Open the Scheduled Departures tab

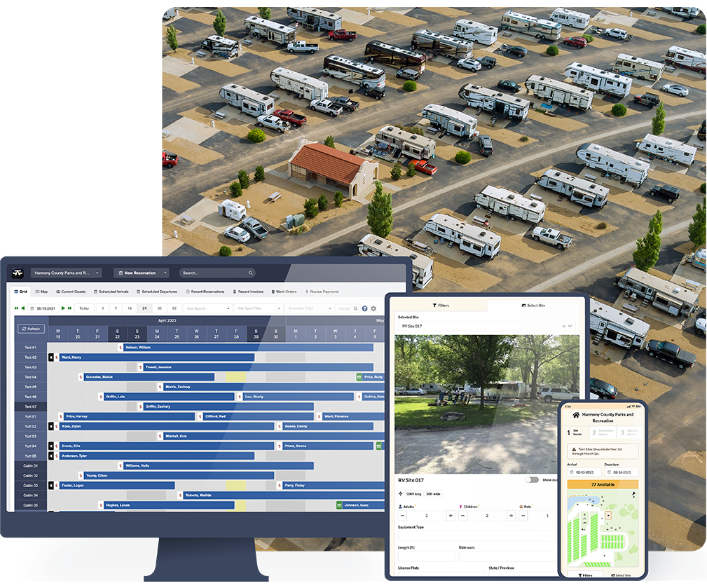(157, 292)
